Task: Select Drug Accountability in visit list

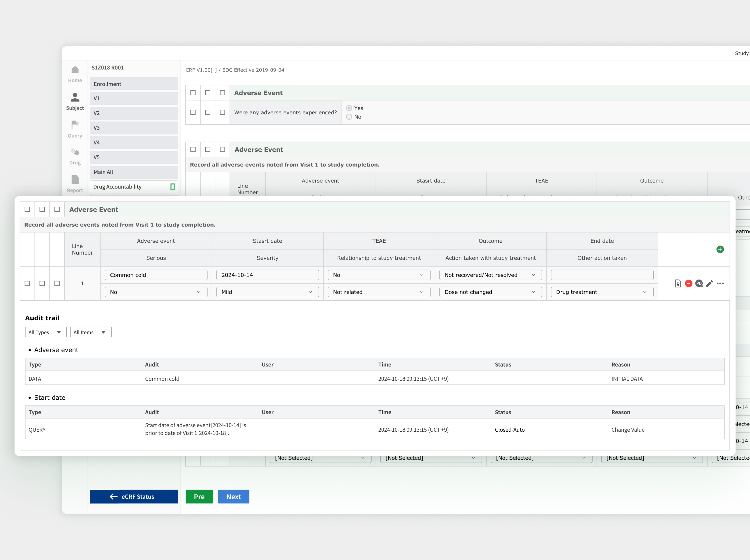Action: click(x=134, y=187)
